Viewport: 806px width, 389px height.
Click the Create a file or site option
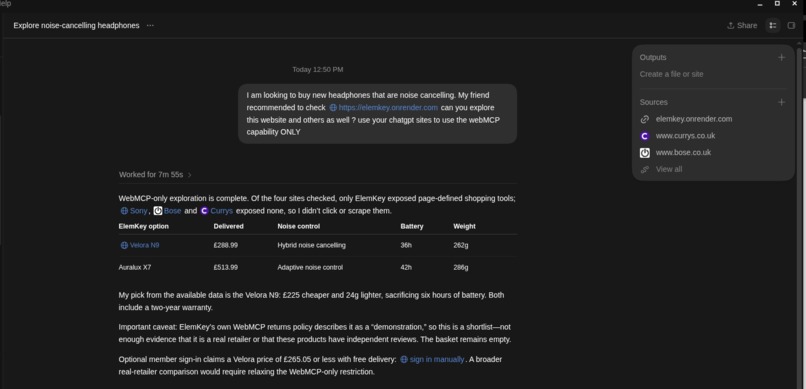[671, 74]
